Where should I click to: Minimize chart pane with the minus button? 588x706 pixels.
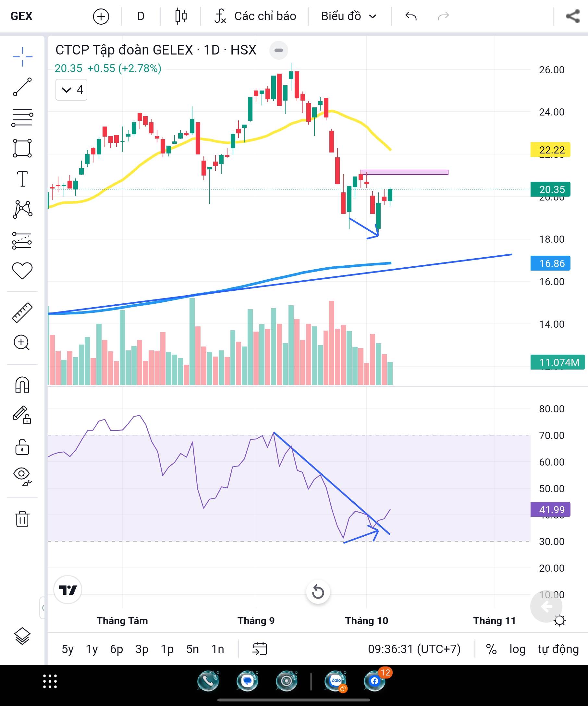tap(279, 50)
